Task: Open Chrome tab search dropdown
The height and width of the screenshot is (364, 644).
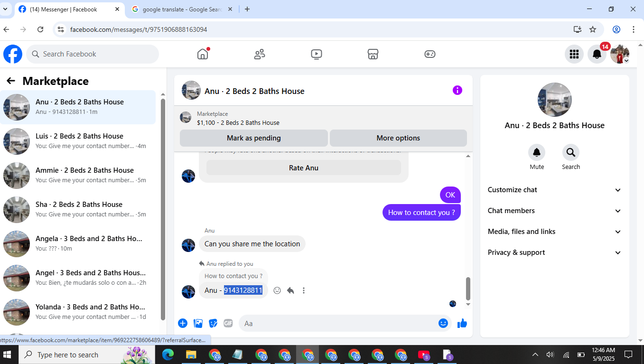Action: click(x=6, y=9)
